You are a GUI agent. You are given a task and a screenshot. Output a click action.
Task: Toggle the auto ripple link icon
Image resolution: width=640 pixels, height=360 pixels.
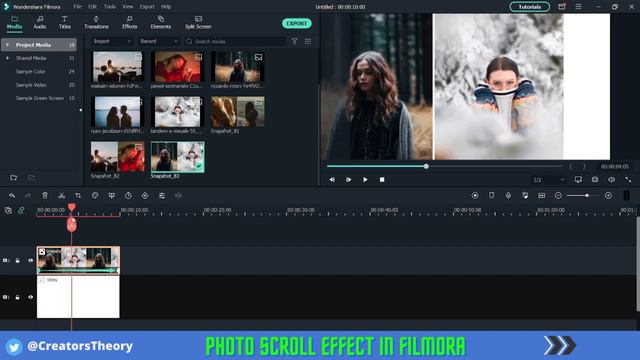pyautogui.click(x=21, y=211)
